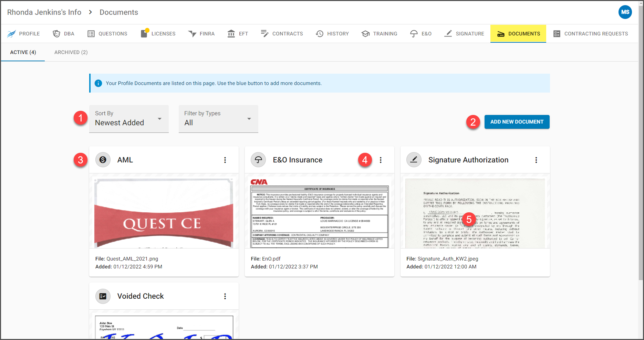Image resolution: width=644 pixels, height=340 pixels.
Task: Open E&O Insurance card three-dot menu
Action: coord(381,160)
